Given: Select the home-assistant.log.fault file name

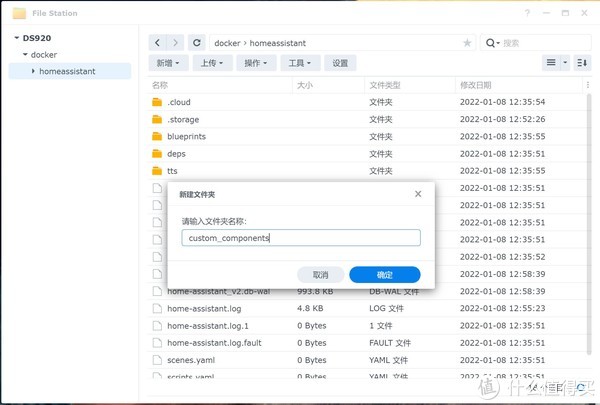Looking at the screenshot, I should click(x=214, y=343).
